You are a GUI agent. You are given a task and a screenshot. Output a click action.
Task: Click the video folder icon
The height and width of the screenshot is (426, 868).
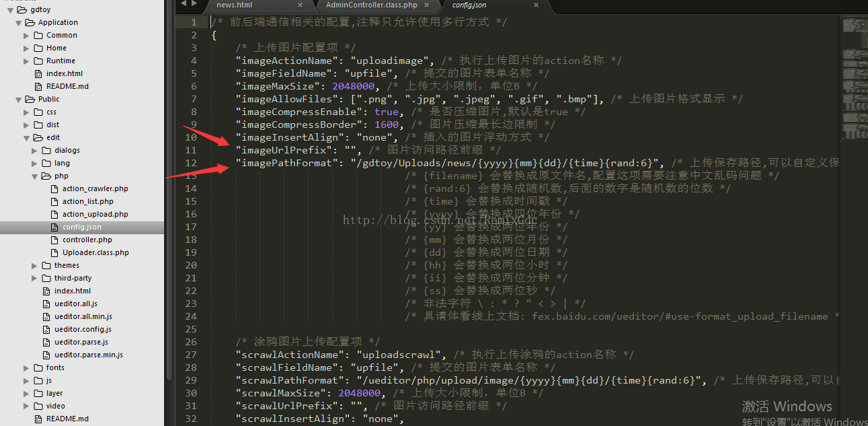(x=38, y=406)
